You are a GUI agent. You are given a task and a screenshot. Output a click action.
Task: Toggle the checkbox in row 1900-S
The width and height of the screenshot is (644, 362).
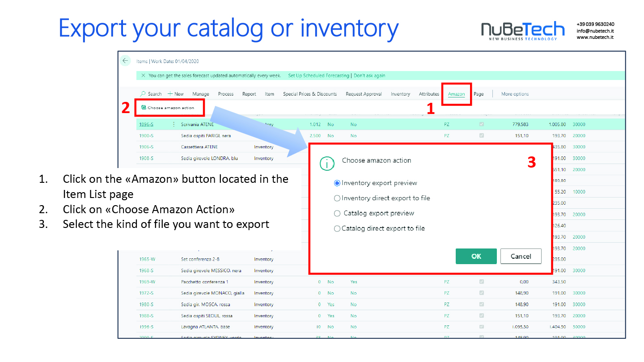pyautogui.click(x=481, y=135)
